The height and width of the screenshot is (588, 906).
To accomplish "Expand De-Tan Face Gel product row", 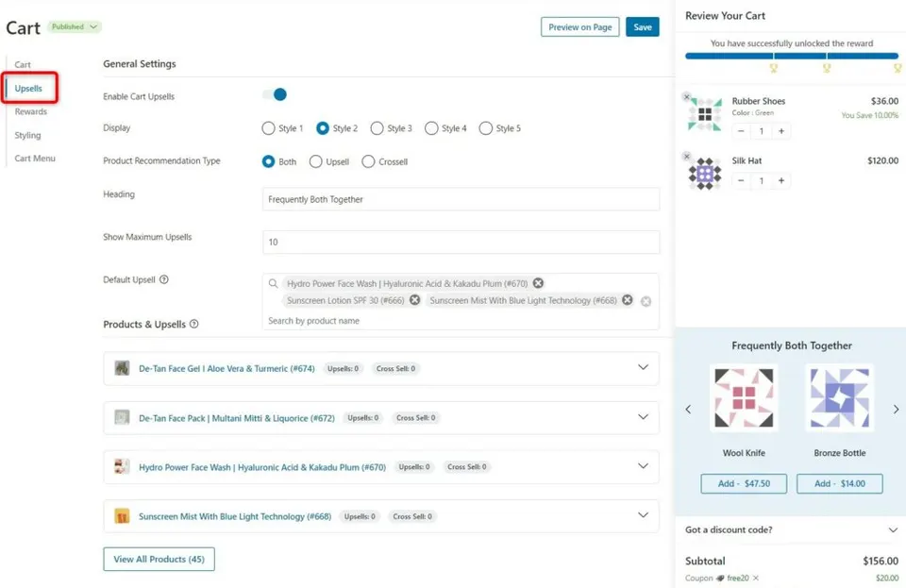I will pyautogui.click(x=643, y=367).
